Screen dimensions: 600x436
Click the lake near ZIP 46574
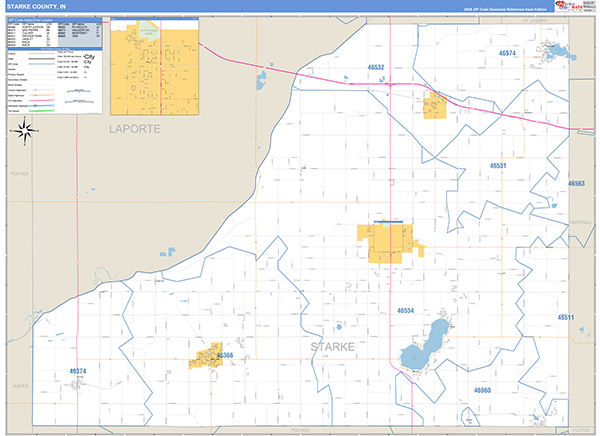pos(553,49)
